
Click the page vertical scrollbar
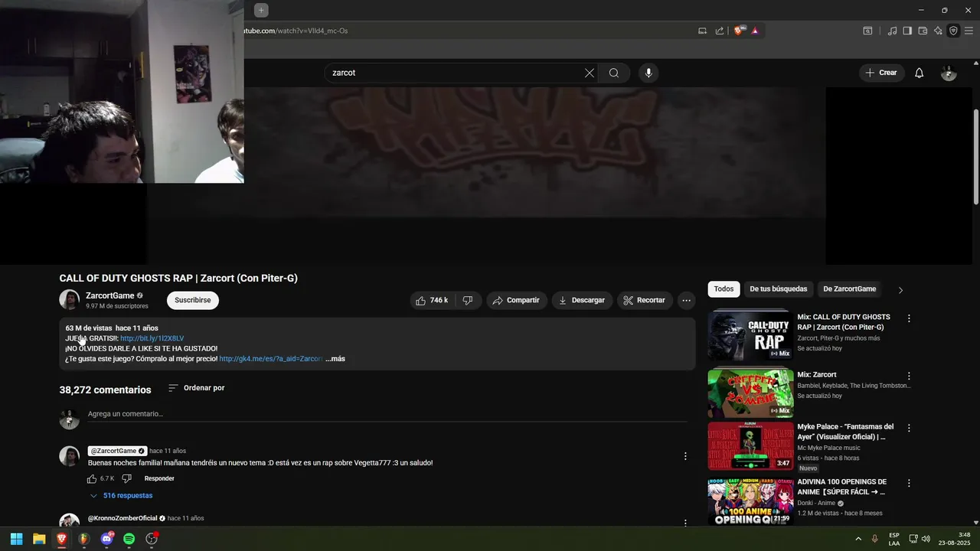click(976, 157)
